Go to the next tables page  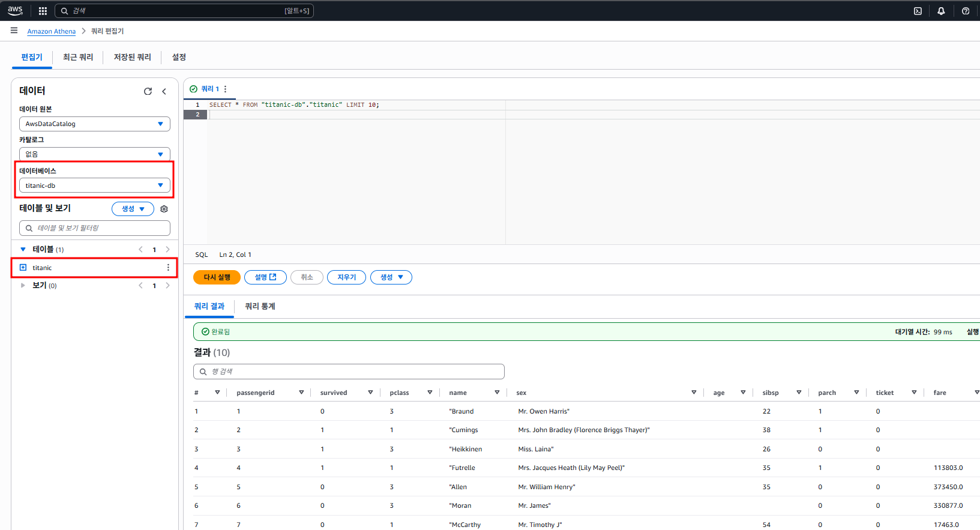click(167, 249)
